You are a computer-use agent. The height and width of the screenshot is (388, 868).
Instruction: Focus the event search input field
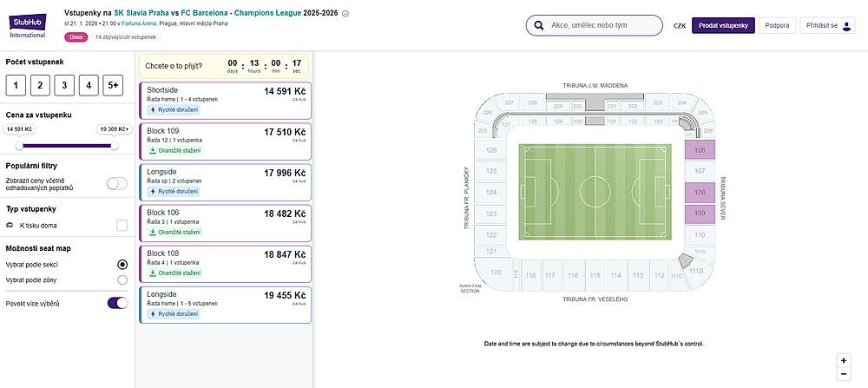[x=599, y=25]
